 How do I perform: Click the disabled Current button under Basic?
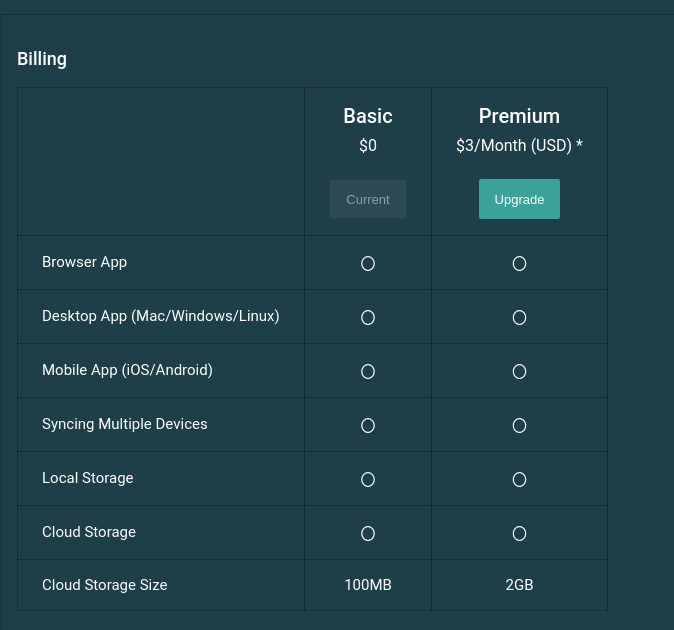(368, 199)
